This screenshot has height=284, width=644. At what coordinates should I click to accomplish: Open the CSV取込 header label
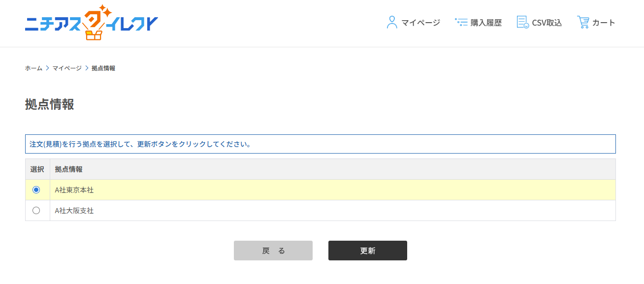547,23
